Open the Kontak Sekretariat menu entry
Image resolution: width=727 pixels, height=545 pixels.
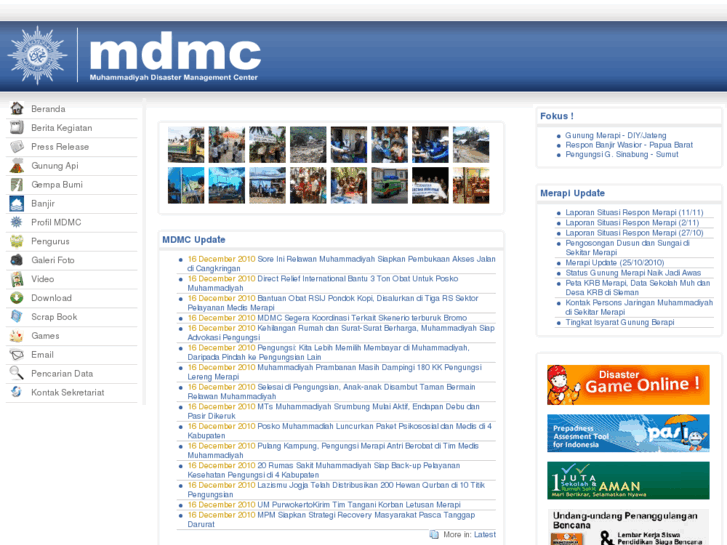pos(68,393)
